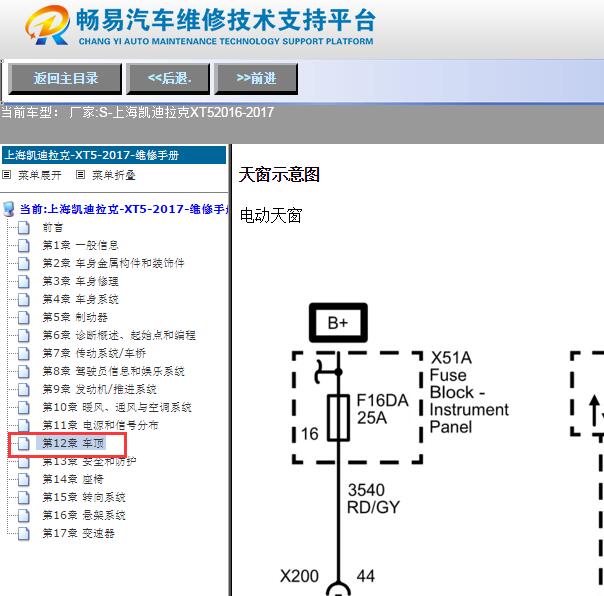The height and width of the screenshot is (596, 604).
Task: Click the B+ power box in diagram
Action: 338,323
